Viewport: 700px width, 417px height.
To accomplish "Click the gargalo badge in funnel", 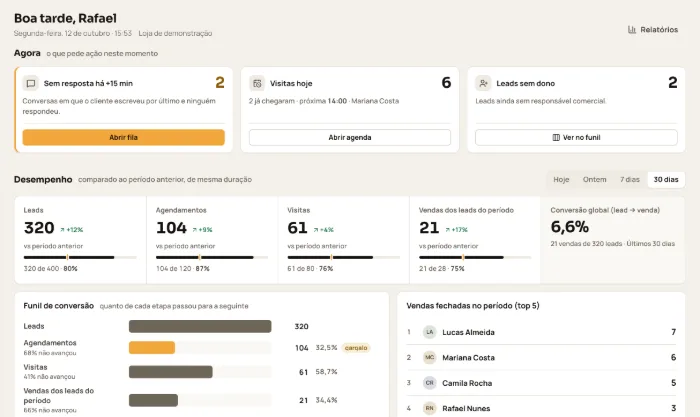I will click(356, 348).
